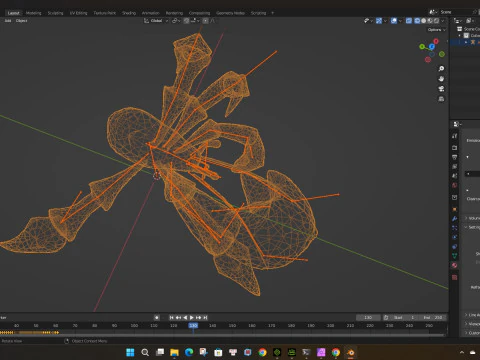The width and height of the screenshot is (480, 360).
Task: Open the Global transform orientation dropdown
Action: [x=156, y=21]
